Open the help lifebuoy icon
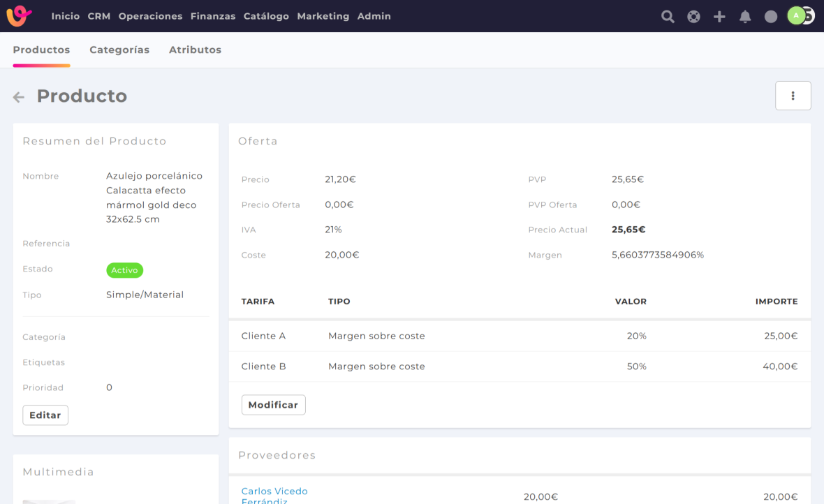Viewport: 824px width, 504px height. (693, 17)
